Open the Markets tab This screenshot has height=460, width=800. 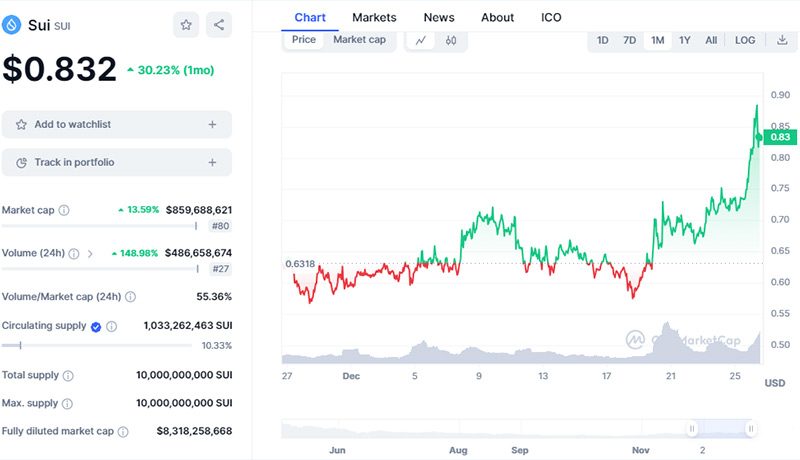374,17
